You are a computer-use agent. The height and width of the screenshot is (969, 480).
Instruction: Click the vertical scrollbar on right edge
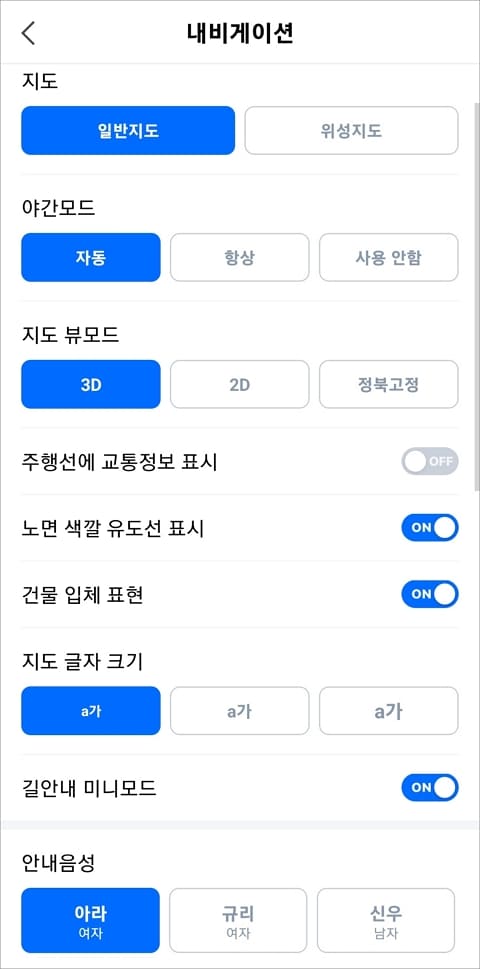[476, 297]
